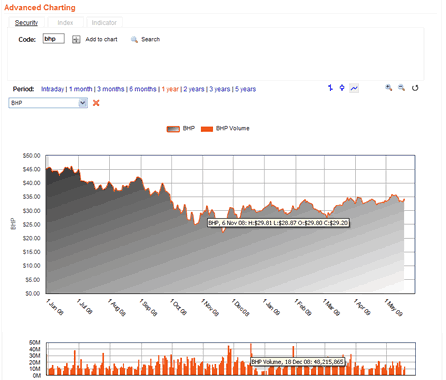
Task: Click the BHP legend swatch
Action: point(173,129)
